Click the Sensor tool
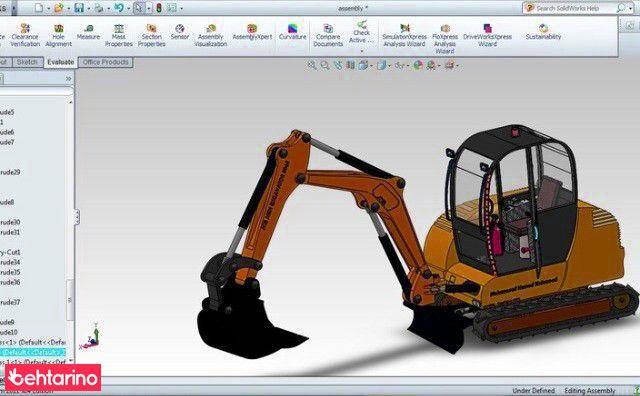This screenshot has height=396, width=640. click(180, 32)
